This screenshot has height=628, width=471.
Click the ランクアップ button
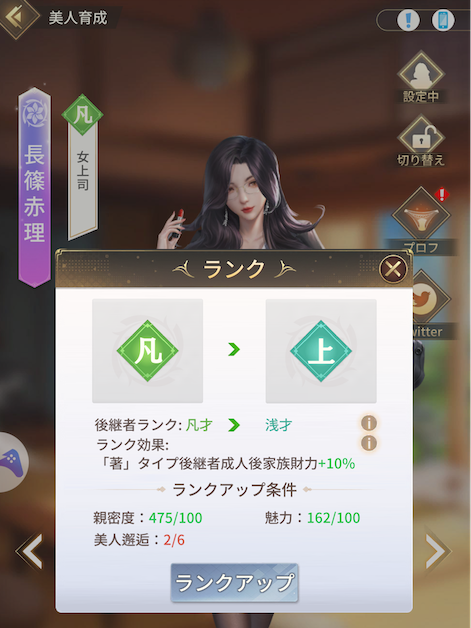(235, 582)
